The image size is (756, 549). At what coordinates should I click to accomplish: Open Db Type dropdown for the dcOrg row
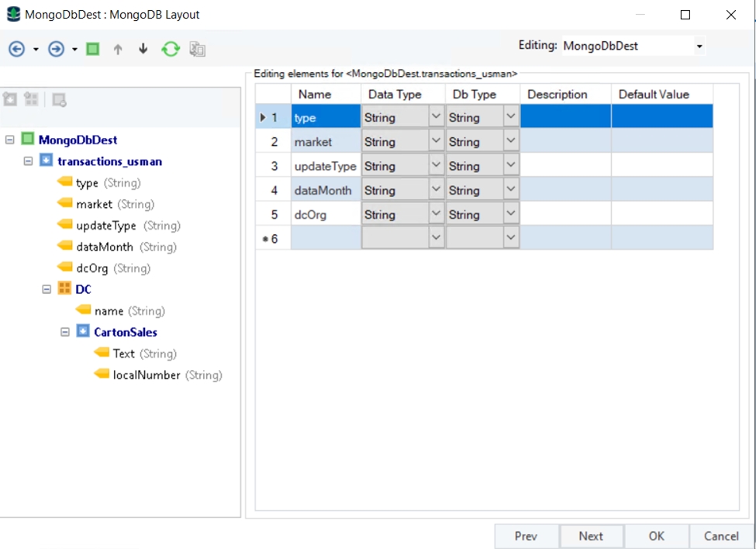tap(511, 214)
